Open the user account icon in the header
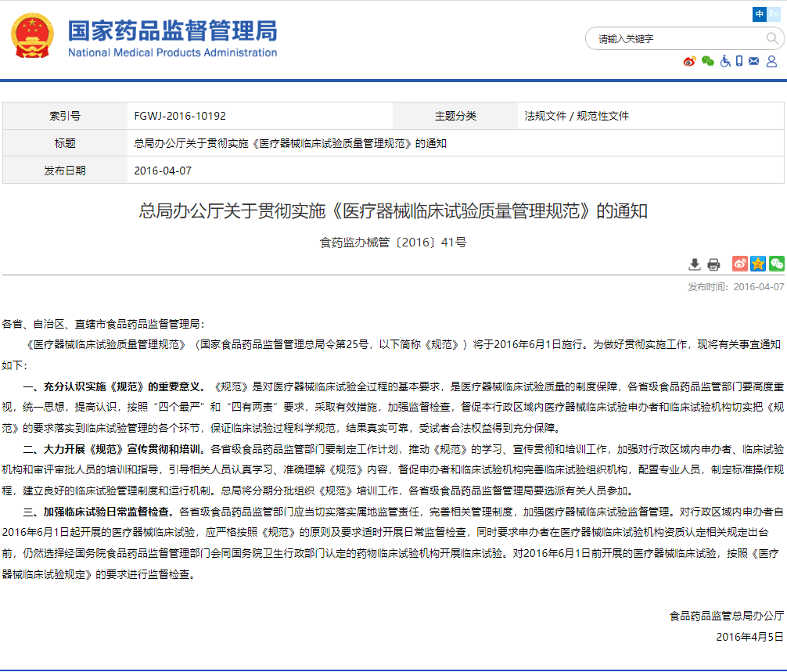 coord(772,61)
